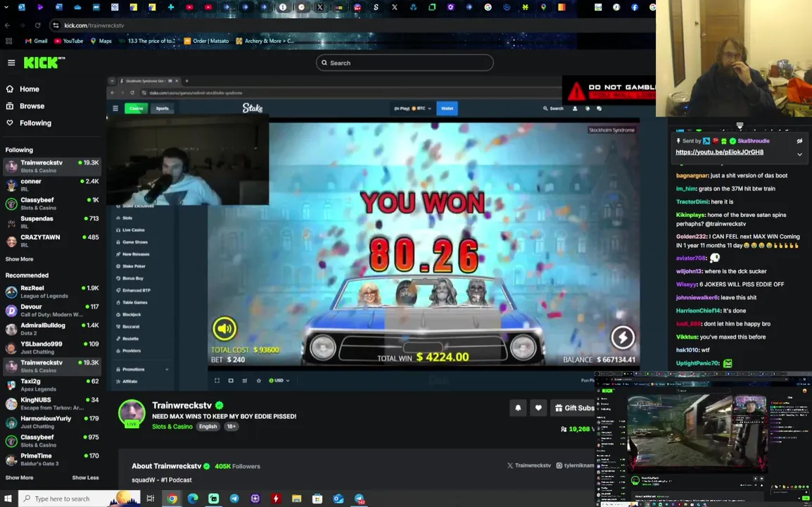Click the favorite star under the game

[258, 380]
